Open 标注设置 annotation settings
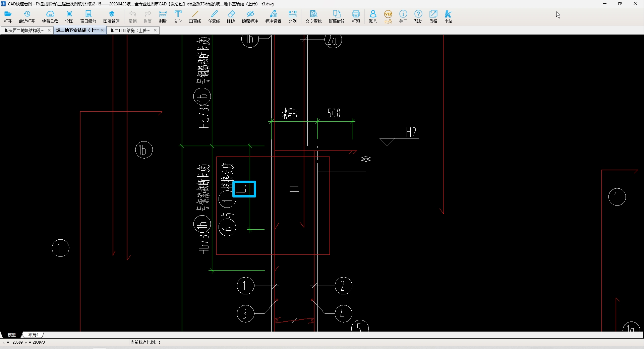This screenshot has width=644, height=349. click(274, 17)
